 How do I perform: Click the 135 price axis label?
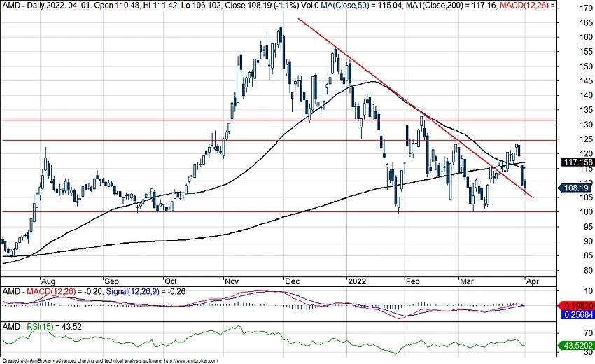coord(586,110)
